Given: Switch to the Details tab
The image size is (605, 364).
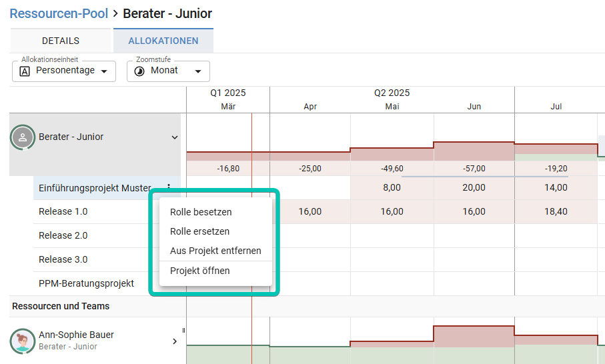Looking at the screenshot, I should [x=61, y=41].
